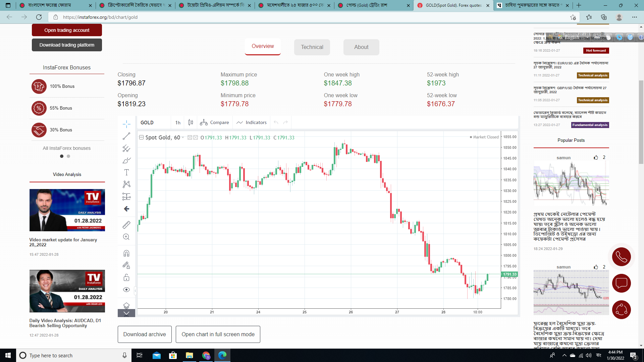
Task: Click Download trading platform button
Action: pyautogui.click(x=67, y=45)
